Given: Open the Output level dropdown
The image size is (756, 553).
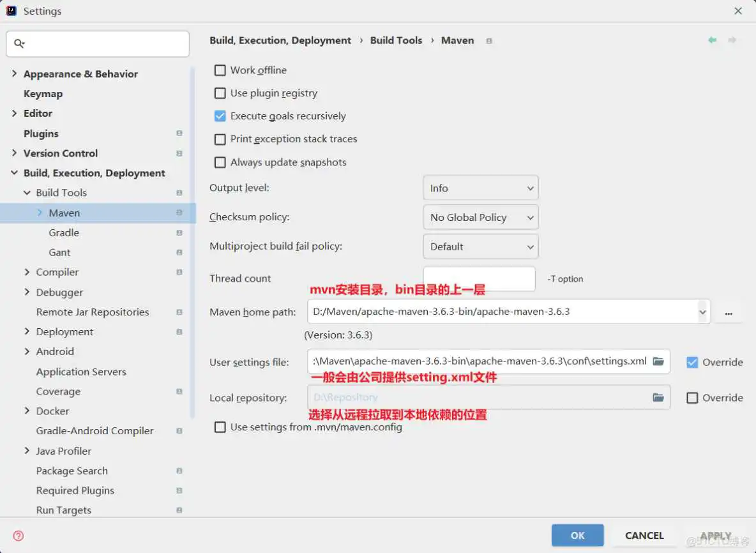Looking at the screenshot, I should tap(480, 188).
